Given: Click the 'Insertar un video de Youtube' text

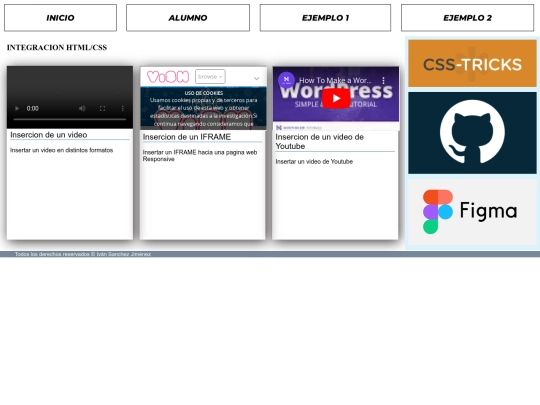Looking at the screenshot, I should click(314, 162).
